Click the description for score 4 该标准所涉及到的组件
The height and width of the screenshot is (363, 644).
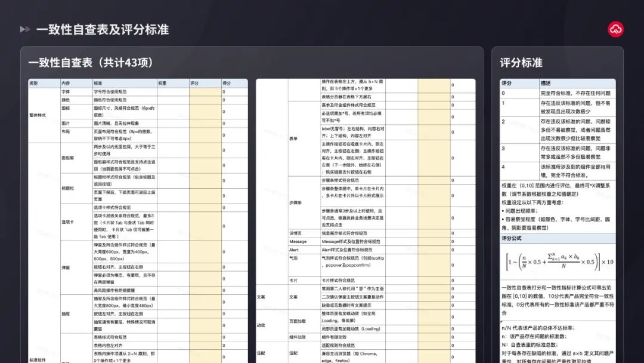point(577,171)
